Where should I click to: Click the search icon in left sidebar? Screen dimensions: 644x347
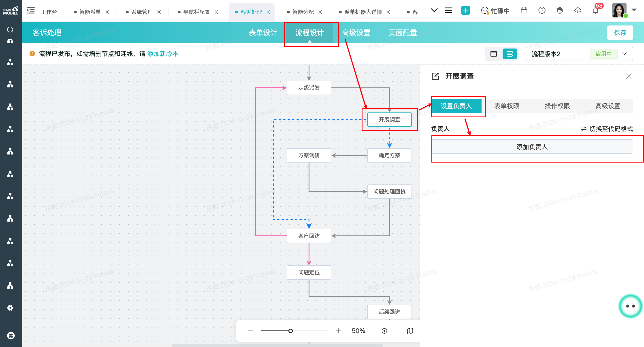tap(10, 30)
